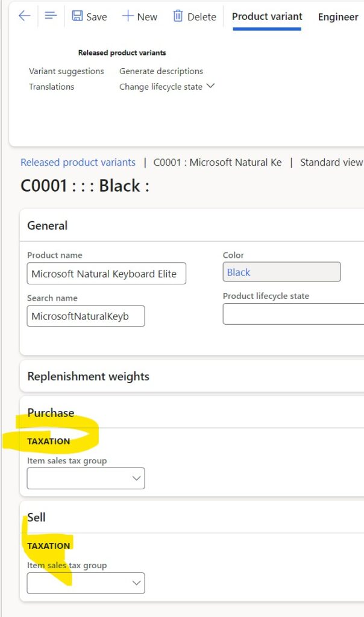Click the Search name input field

pyautogui.click(x=86, y=316)
